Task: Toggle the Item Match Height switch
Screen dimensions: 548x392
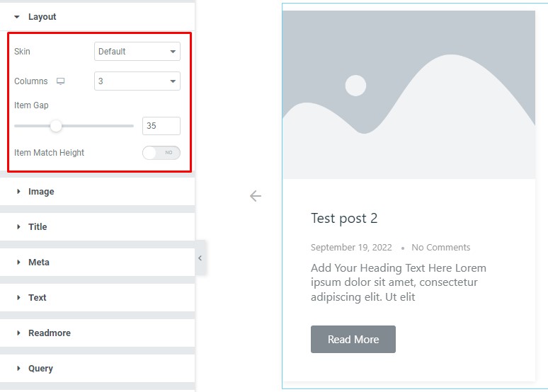Action: 161,153
